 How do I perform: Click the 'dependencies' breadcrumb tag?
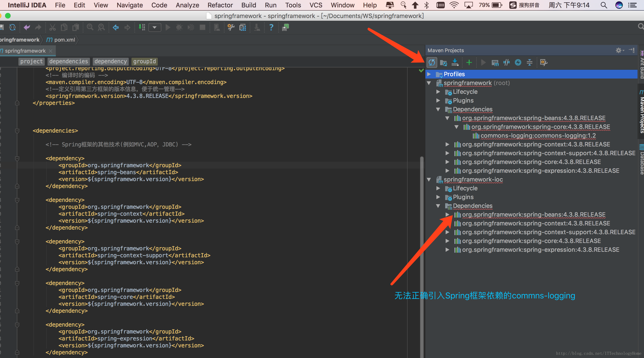click(x=69, y=61)
